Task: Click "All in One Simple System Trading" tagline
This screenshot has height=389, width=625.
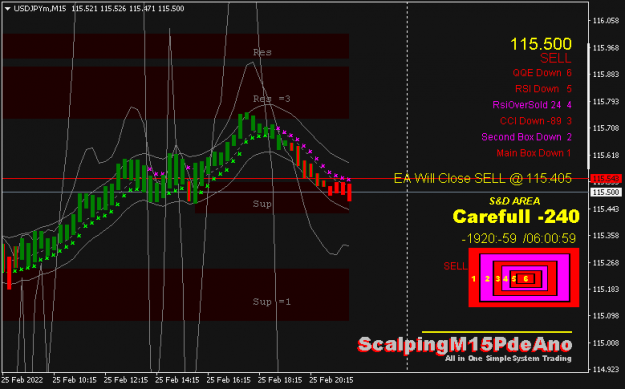Action: coord(508,358)
